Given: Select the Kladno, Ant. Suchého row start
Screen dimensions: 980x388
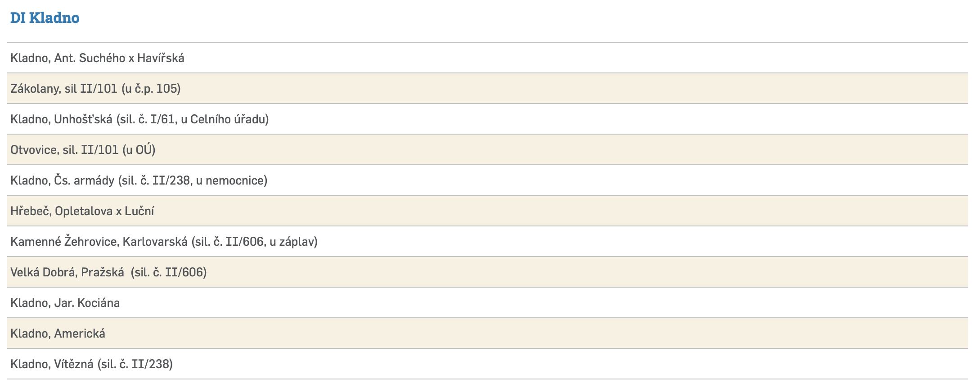Looking at the screenshot, I should (67, 58).
